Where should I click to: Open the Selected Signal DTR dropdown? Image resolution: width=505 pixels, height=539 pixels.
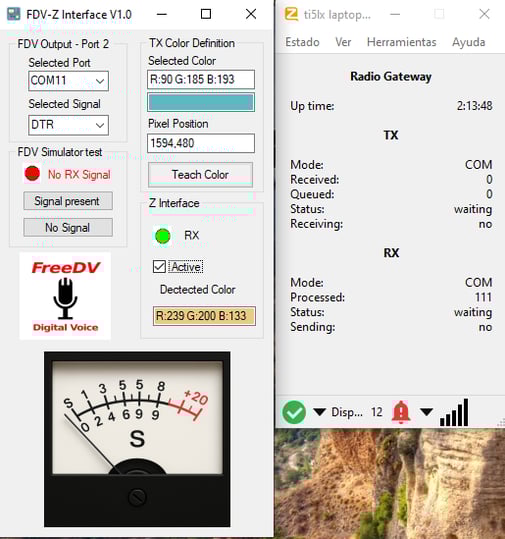(x=68, y=125)
